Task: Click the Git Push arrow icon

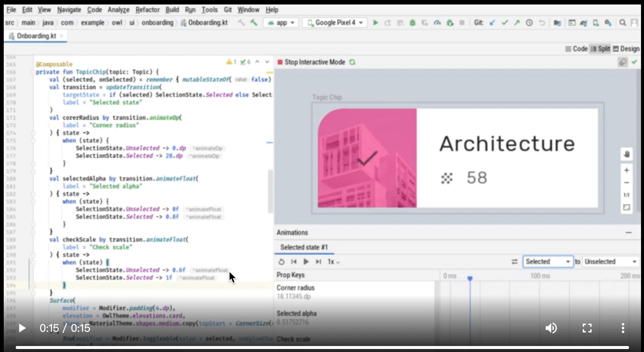Action: 517,23
